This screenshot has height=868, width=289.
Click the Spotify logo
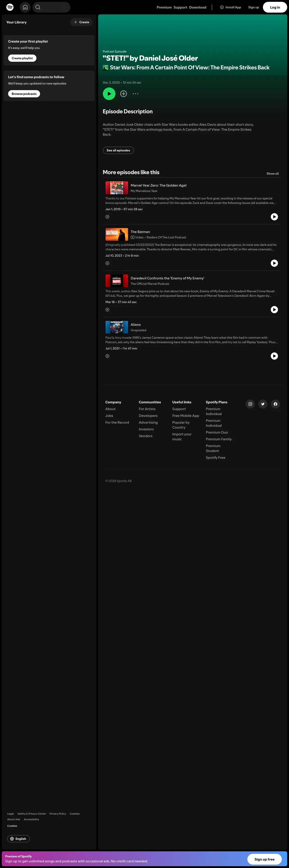point(10,7)
